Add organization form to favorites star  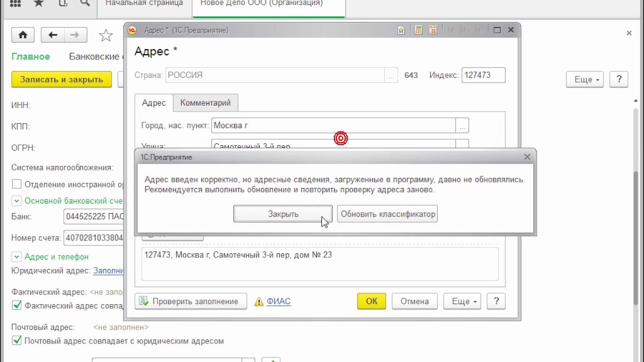(x=106, y=35)
